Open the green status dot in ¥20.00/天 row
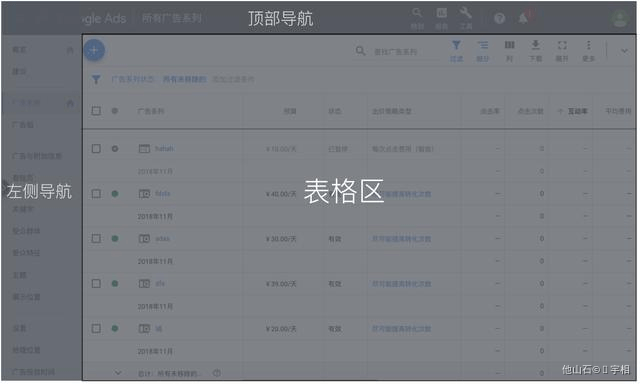640x384 pixels. click(115, 329)
